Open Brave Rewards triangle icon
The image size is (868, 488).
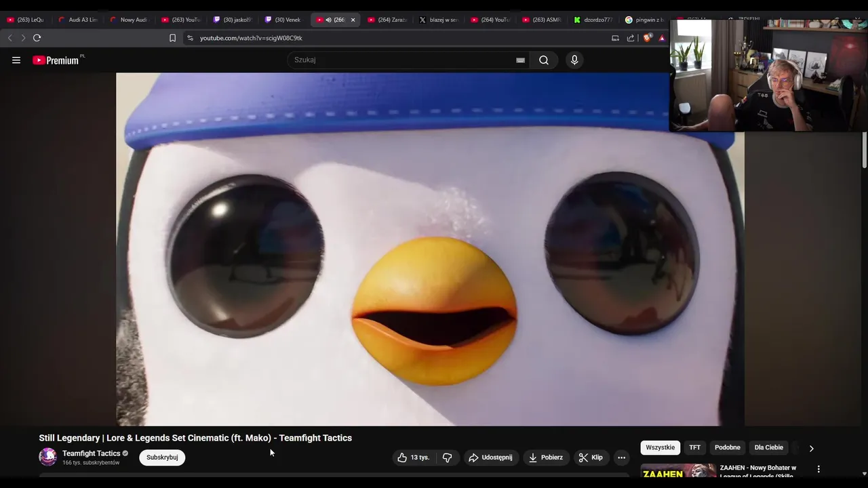tap(662, 38)
